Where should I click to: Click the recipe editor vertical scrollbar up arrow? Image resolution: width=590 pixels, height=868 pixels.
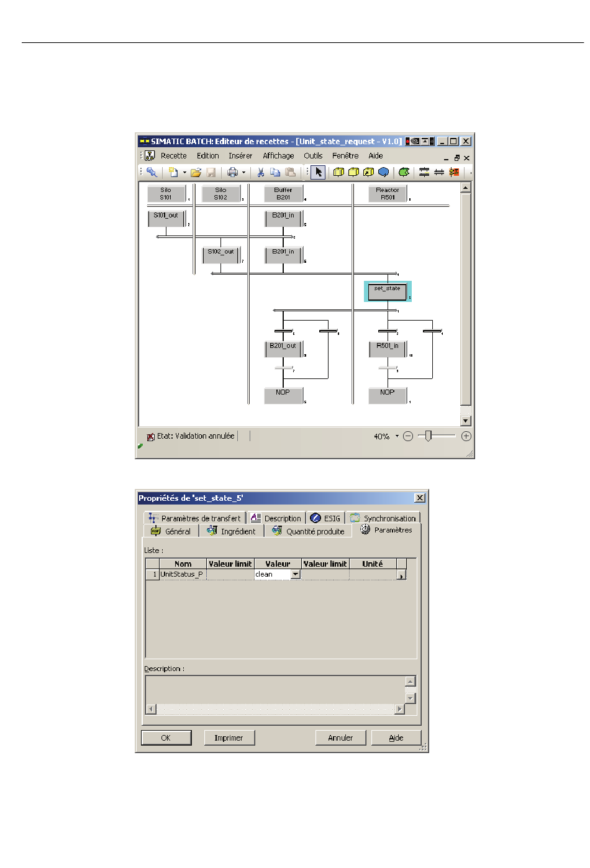pyautogui.click(x=466, y=188)
